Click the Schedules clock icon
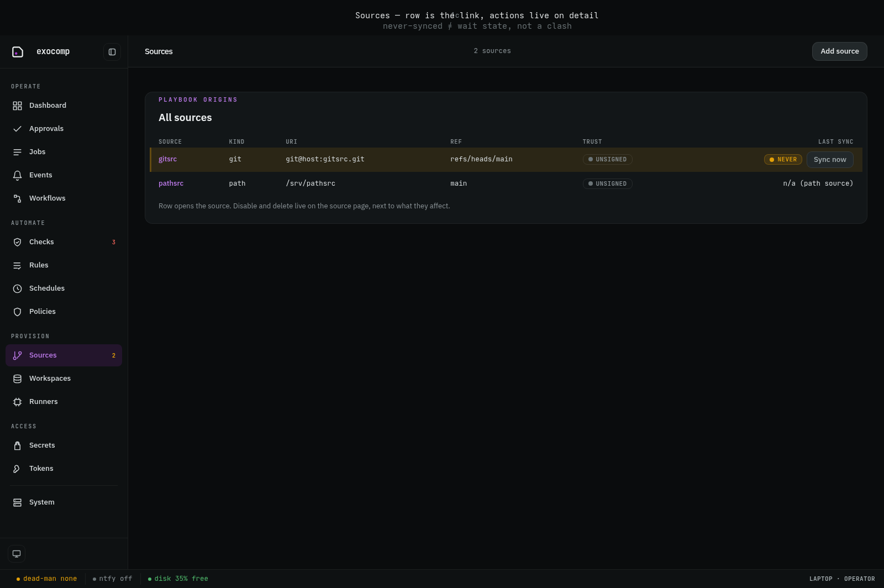Image resolution: width=884 pixels, height=588 pixels. tap(18, 288)
